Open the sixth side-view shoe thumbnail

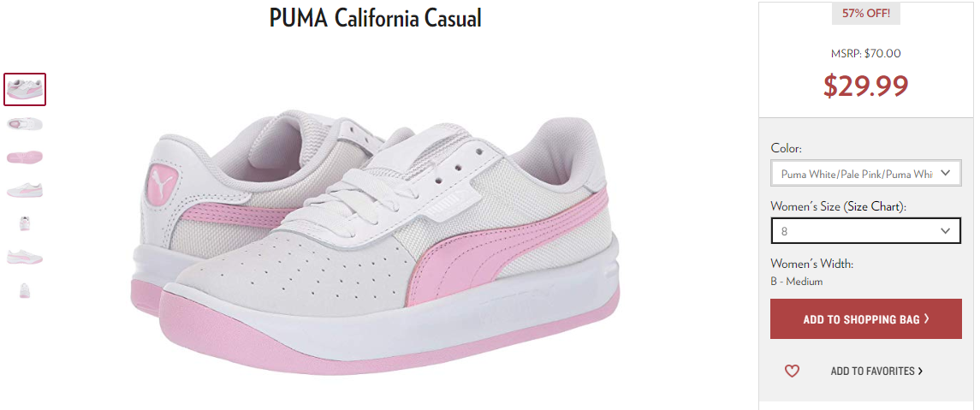(25, 257)
